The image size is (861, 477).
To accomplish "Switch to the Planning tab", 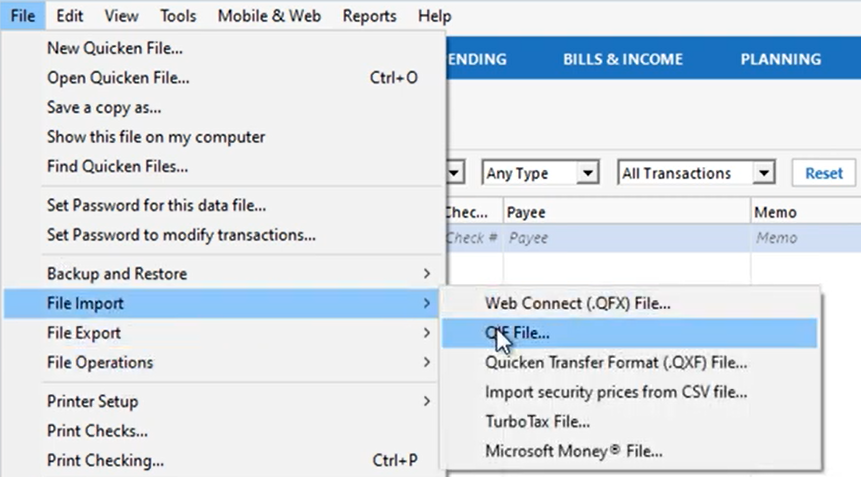I will (780, 59).
